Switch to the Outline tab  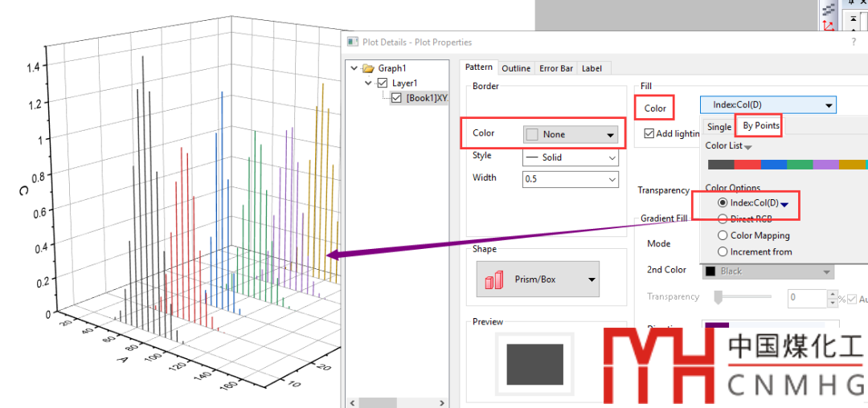click(x=516, y=68)
